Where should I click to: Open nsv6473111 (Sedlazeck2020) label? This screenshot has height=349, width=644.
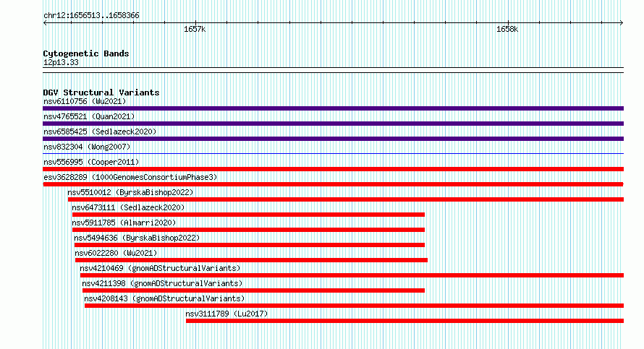(x=128, y=207)
